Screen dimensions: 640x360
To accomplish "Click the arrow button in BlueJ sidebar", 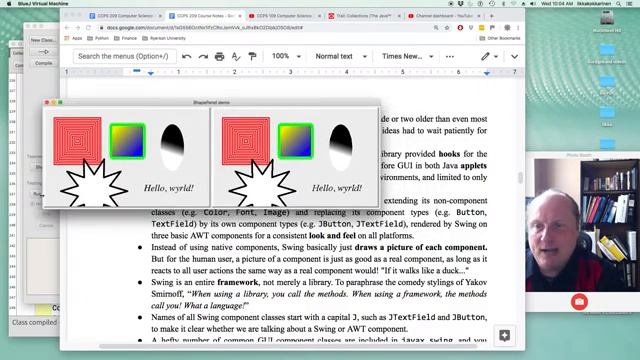I will tap(43, 52).
